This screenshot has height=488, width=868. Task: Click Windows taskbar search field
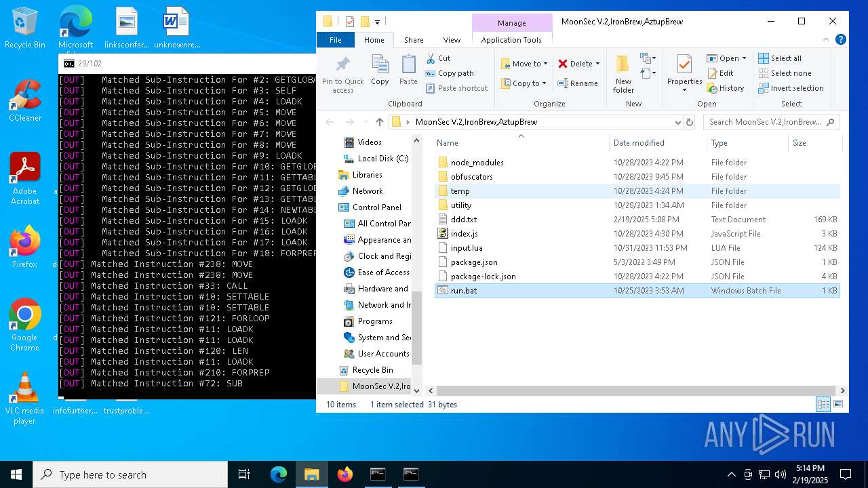pyautogui.click(x=130, y=474)
